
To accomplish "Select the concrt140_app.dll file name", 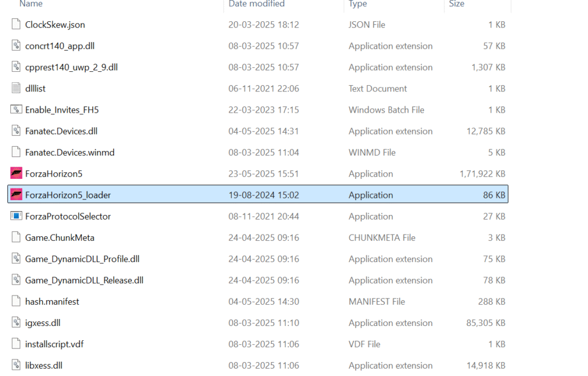I will coord(60,46).
